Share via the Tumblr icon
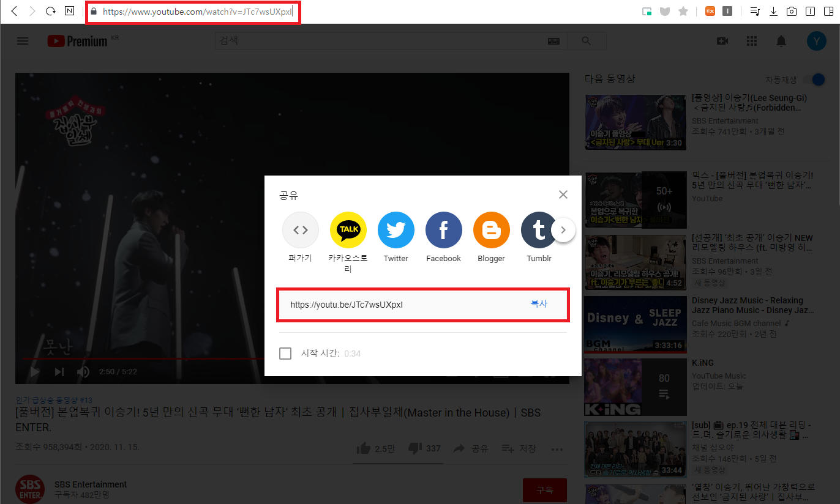Screen dimensions: 840x504 coord(538,230)
